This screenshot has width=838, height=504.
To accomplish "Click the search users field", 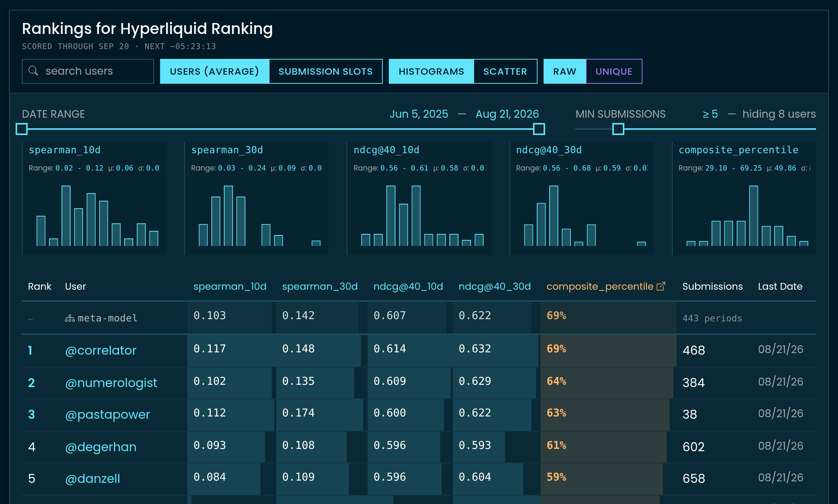I will 88,71.
